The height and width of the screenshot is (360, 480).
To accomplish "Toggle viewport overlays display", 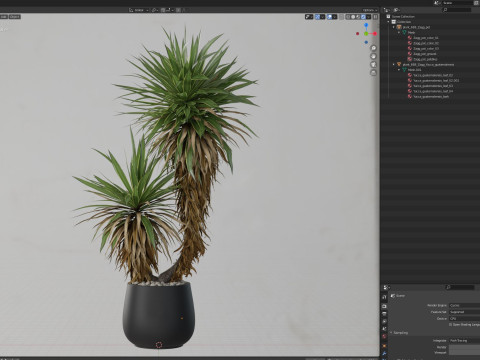I will (x=329, y=17).
